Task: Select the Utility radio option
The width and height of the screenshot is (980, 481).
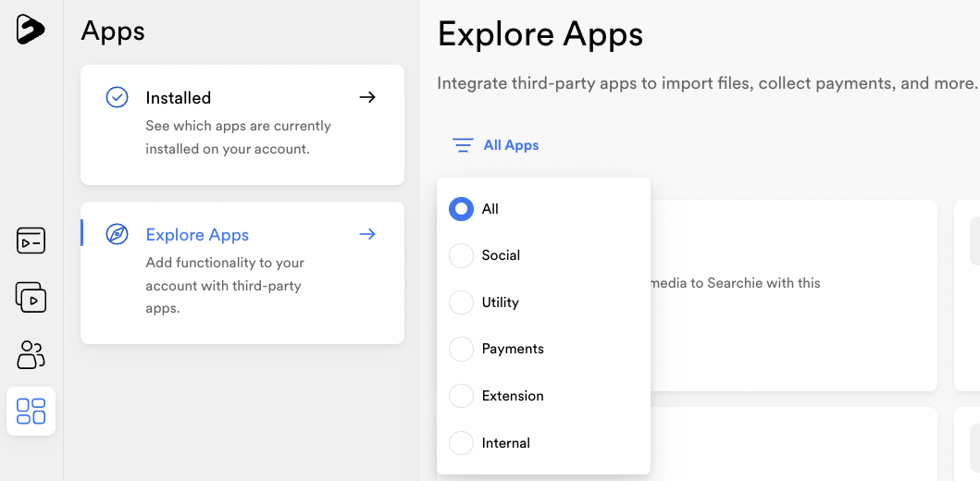Action: tap(461, 302)
